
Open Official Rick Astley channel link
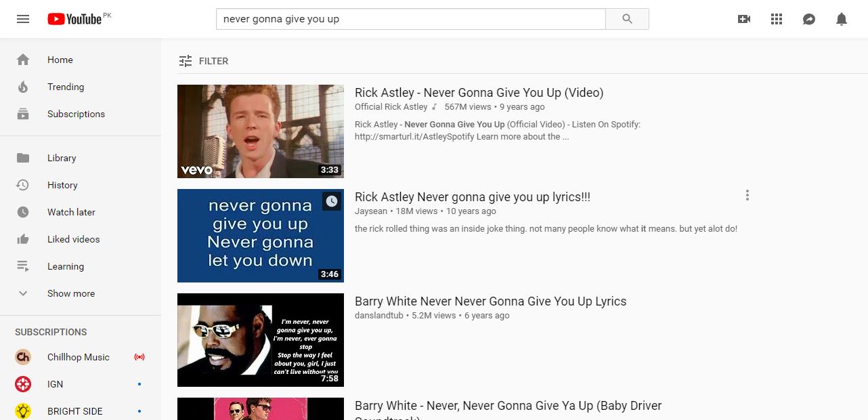[391, 107]
